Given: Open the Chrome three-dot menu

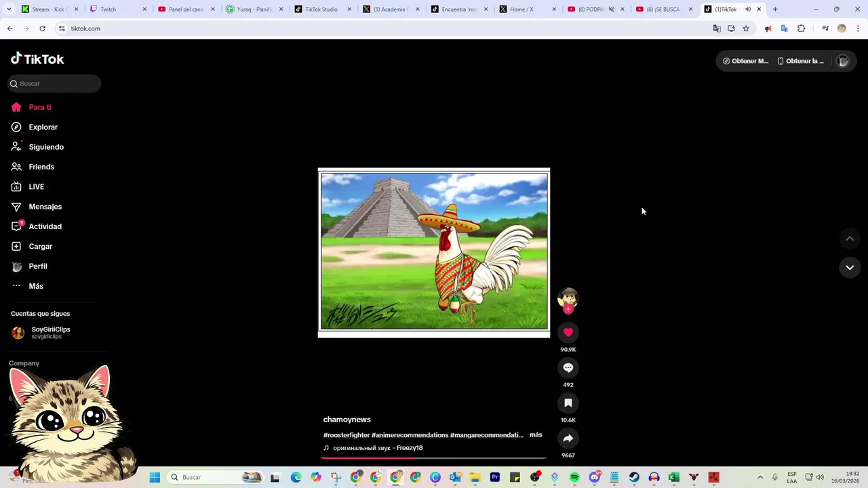Looking at the screenshot, I should pyautogui.click(x=859, y=28).
